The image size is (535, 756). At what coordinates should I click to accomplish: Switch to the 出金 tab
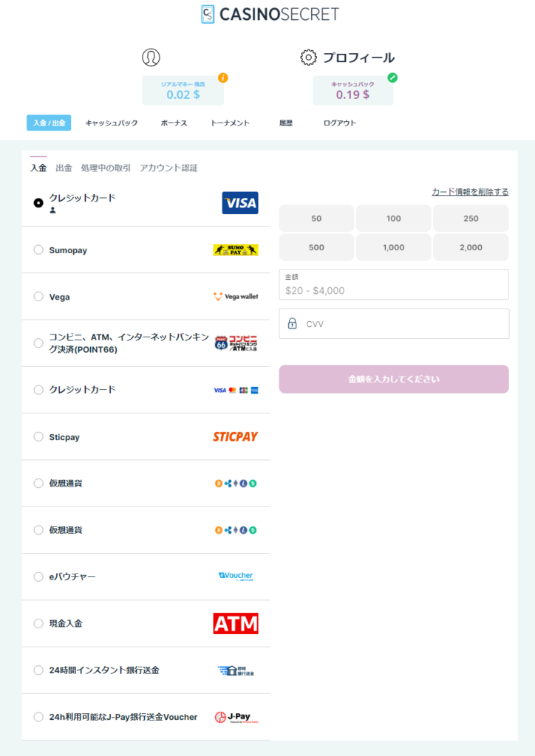pos(64,168)
